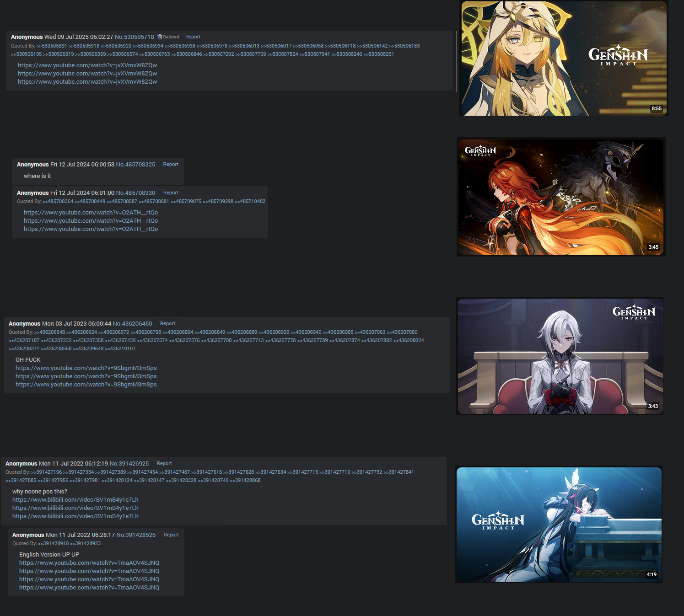Jump to quoting reply >>530506183

404,46
